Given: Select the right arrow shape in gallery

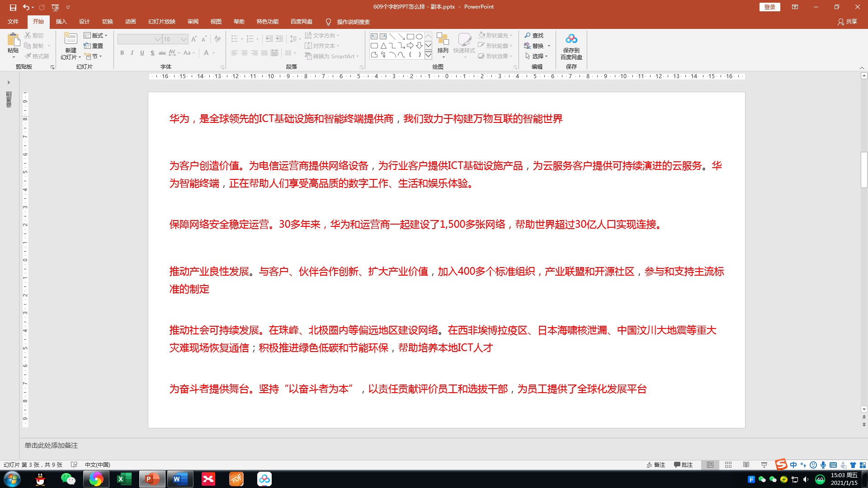Looking at the screenshot, I should 410,46.
